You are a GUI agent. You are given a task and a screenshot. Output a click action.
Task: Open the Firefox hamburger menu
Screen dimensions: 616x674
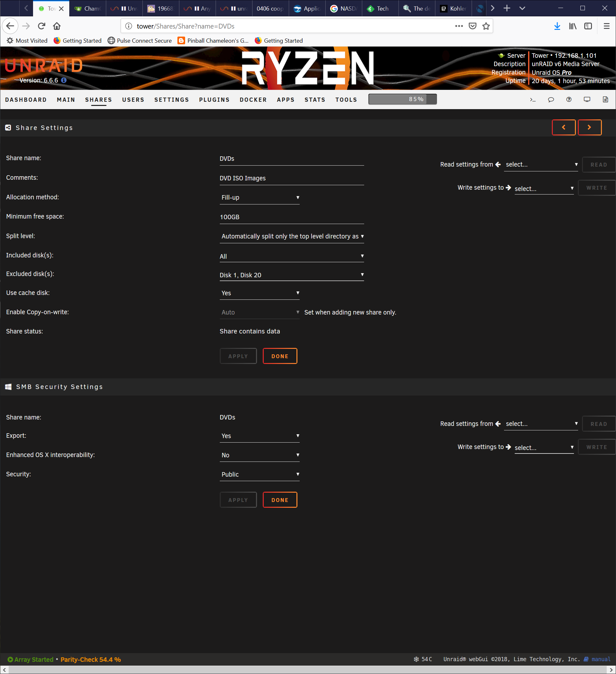tap(607, 26)
